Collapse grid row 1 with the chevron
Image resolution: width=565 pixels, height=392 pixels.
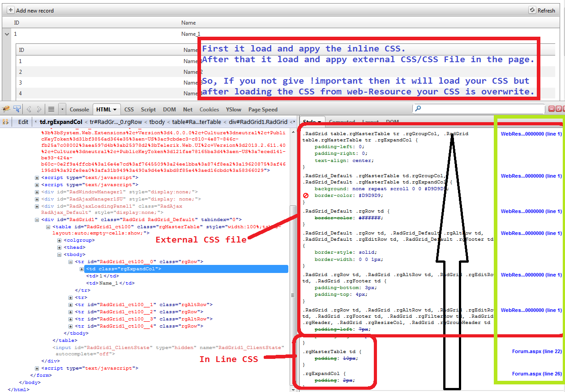click(x=6, y=34)
